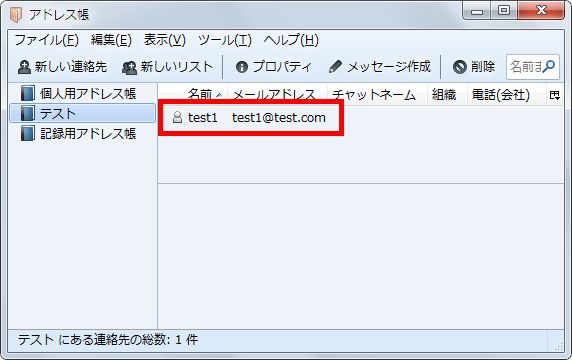The width and height of the screenshot is (572, 360).
Task: Sort by the チャットネーム column header
Action: tap(377, 94)
